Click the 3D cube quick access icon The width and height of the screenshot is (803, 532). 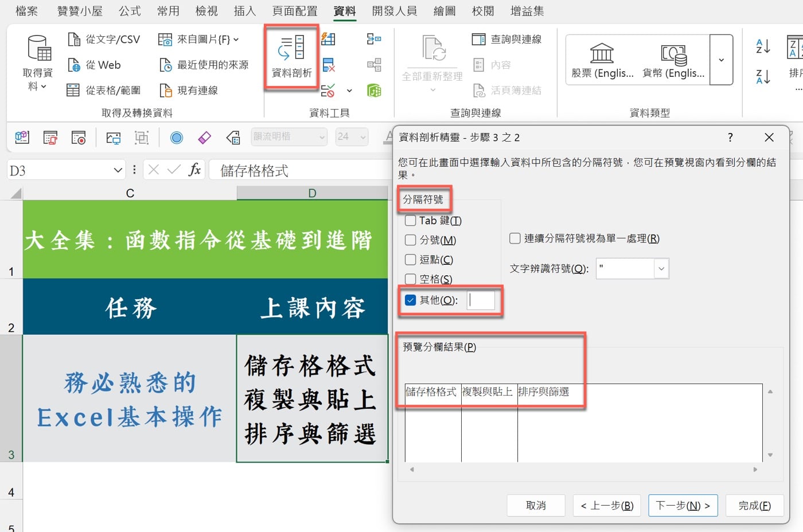pyautogui.click(x=22, y=137)
